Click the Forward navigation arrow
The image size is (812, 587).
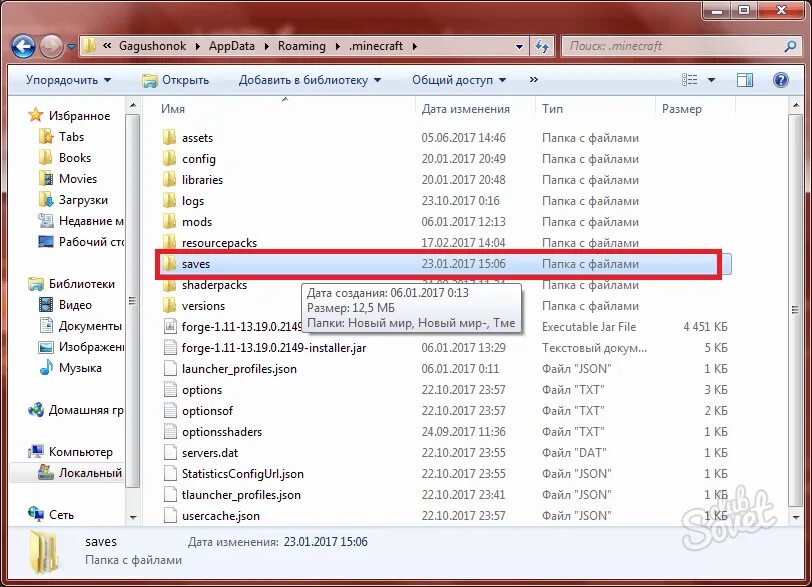(51, 47)
